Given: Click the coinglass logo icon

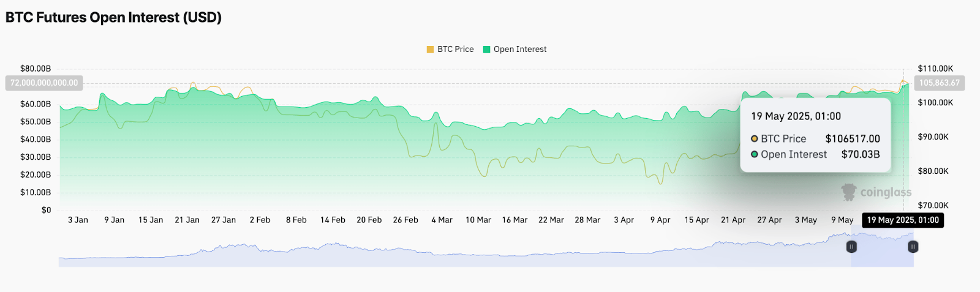Looking at the screenshot, I should pyautogui.click(x=849, y=192).
